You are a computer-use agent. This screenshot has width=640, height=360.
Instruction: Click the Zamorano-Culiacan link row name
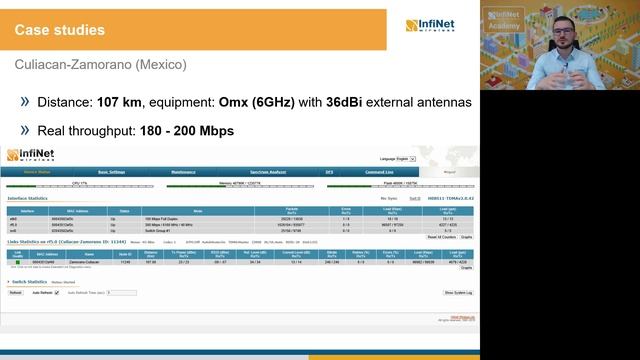tap(84, 262)
